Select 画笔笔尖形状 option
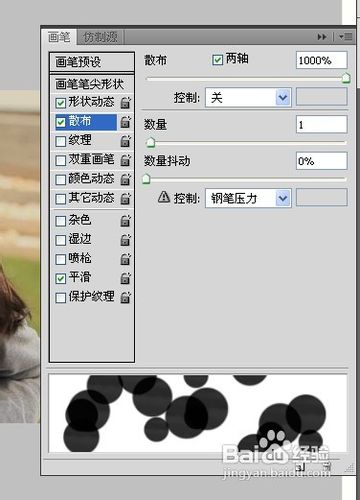Viewport: 360px width, 500px height. (x=89, y=84)
